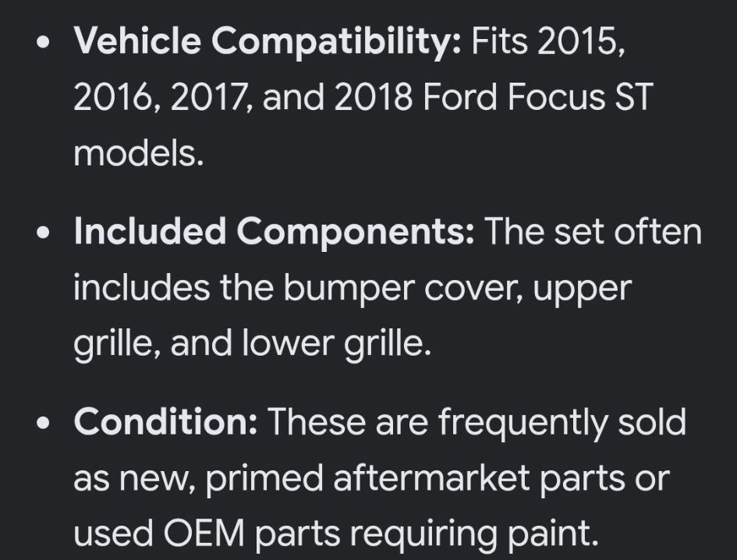Click the bullet dot before Condition
The height and width of the screenshot is (560, 737).
(43, 423)
